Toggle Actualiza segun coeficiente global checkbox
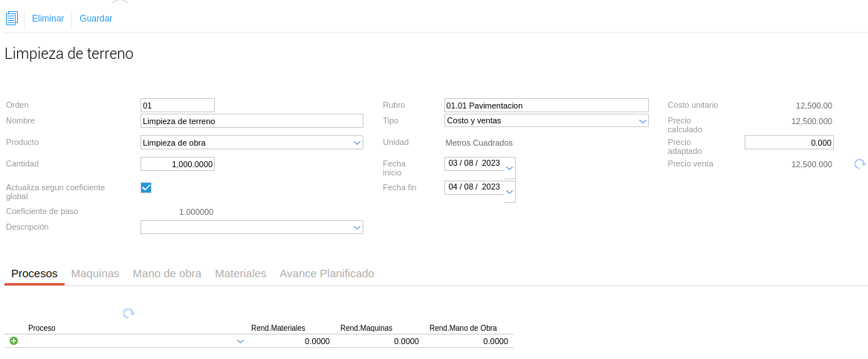868x359 pixels. [x=146, y=187]
